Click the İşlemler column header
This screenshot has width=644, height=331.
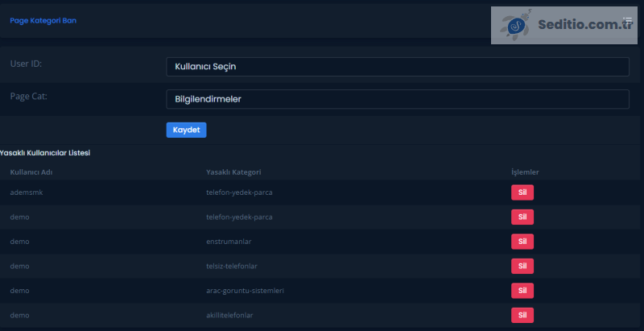point(525,172)
